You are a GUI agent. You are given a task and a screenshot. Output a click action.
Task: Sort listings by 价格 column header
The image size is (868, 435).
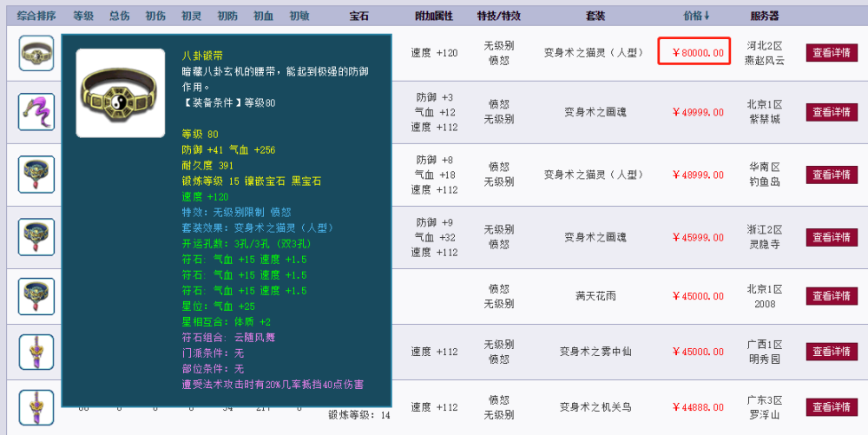click(696, 16)
